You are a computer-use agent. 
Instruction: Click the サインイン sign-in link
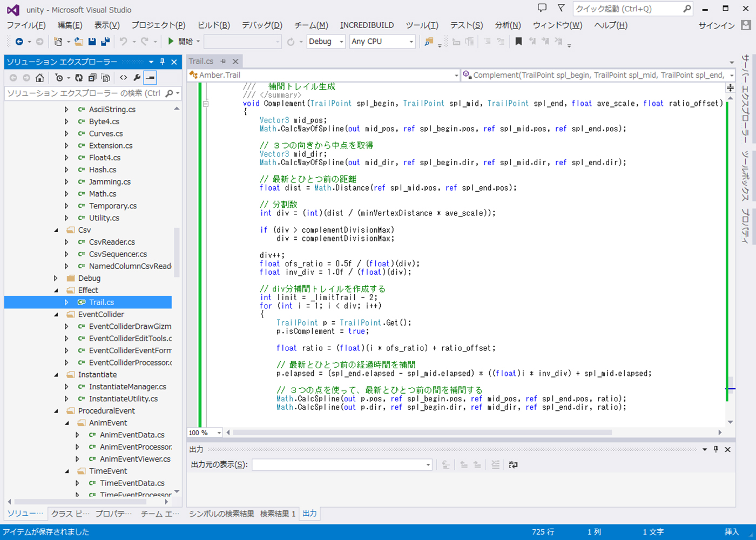point(717,25)
